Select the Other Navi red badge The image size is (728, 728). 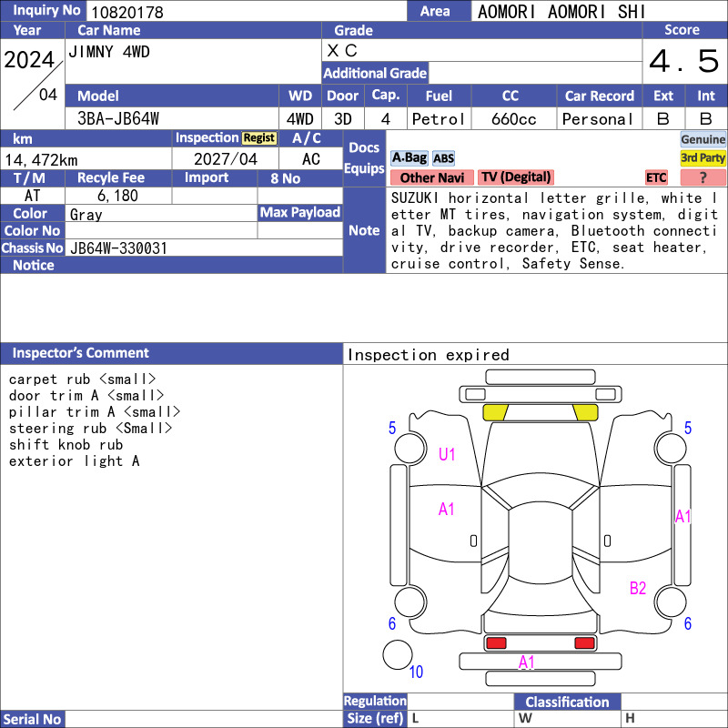click(x=431, y=177)
